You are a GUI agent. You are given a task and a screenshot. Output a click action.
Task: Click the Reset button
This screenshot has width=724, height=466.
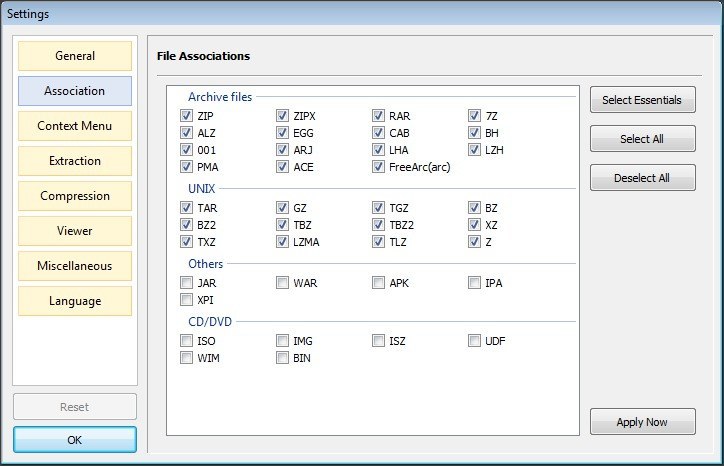click(75, 407)
